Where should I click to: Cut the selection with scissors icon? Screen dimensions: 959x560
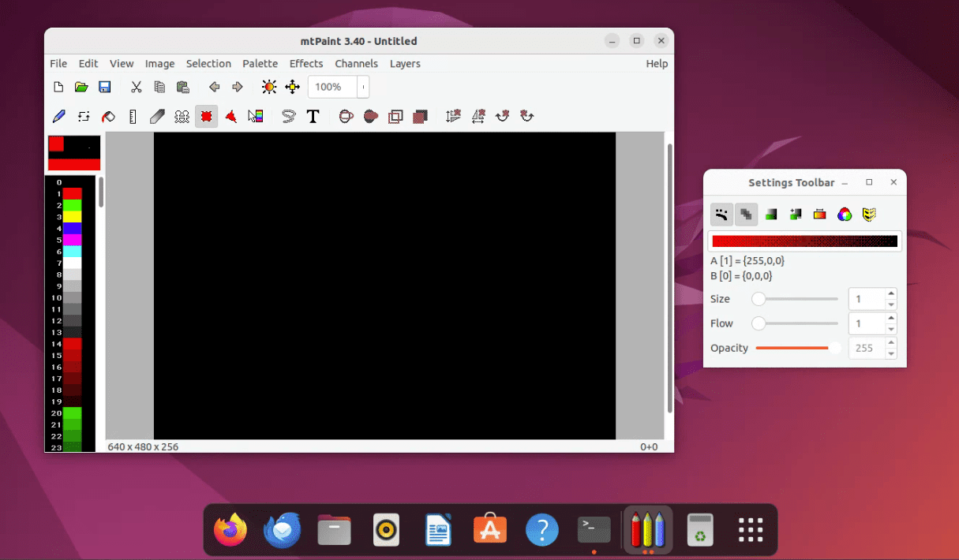point(137,87)
